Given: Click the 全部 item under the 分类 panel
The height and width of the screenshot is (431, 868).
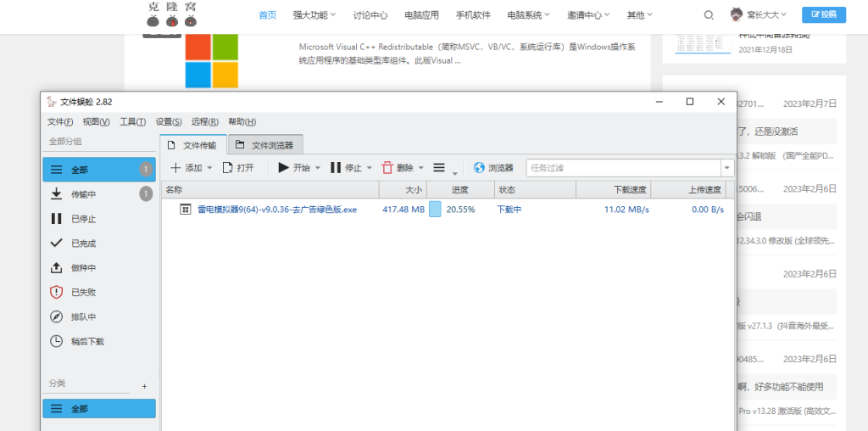Looking at the screenshot, I should coord(99,408).
